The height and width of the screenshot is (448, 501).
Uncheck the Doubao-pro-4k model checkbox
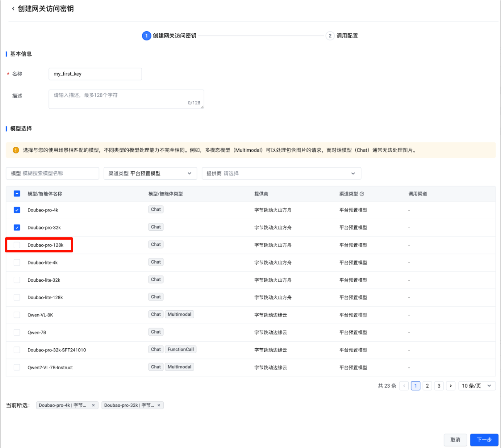(17, 210)
